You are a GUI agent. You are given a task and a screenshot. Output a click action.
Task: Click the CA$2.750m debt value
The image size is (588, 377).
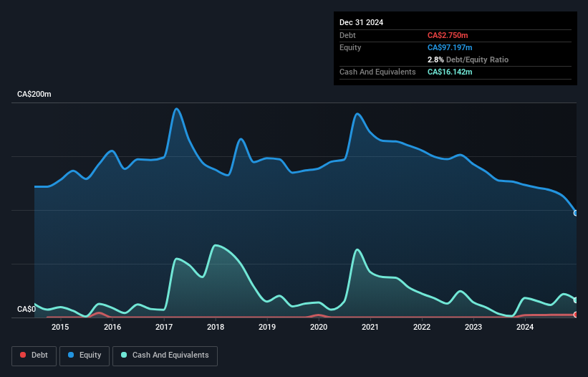[x=448, y=35]
